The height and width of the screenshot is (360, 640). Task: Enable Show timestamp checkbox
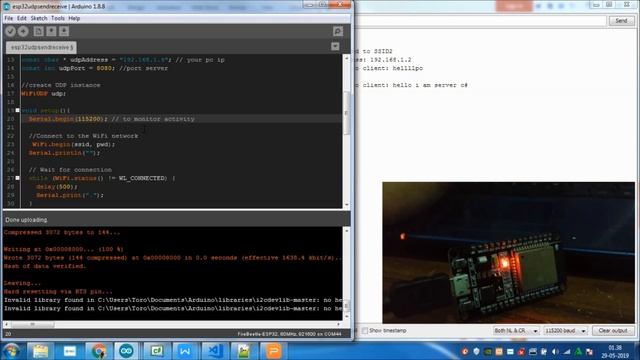365,330
